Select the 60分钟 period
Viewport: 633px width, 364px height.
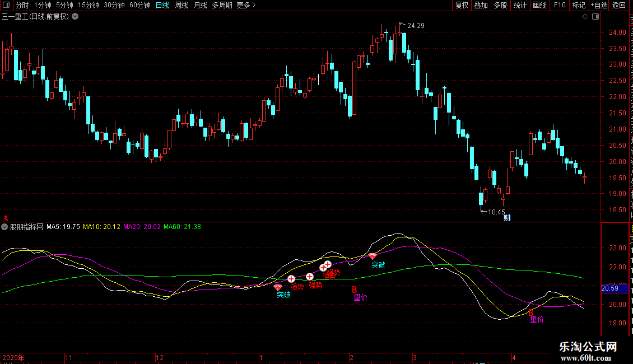tap(140, 5)
